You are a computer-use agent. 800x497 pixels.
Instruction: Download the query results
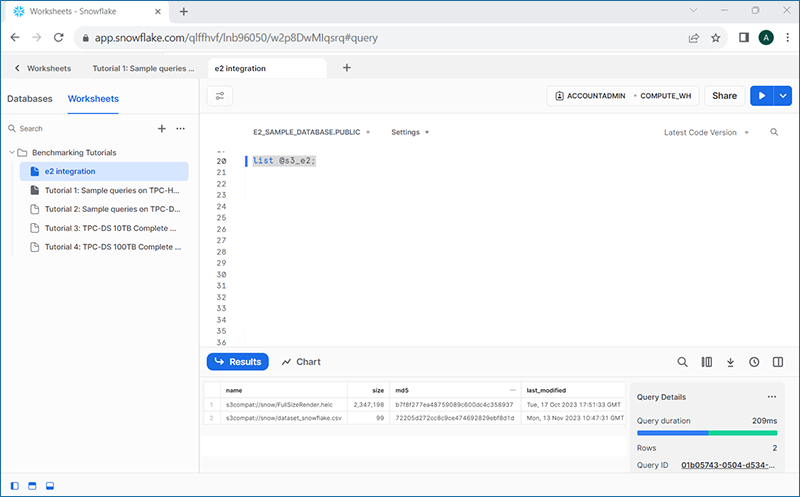[x=730, y=362]
